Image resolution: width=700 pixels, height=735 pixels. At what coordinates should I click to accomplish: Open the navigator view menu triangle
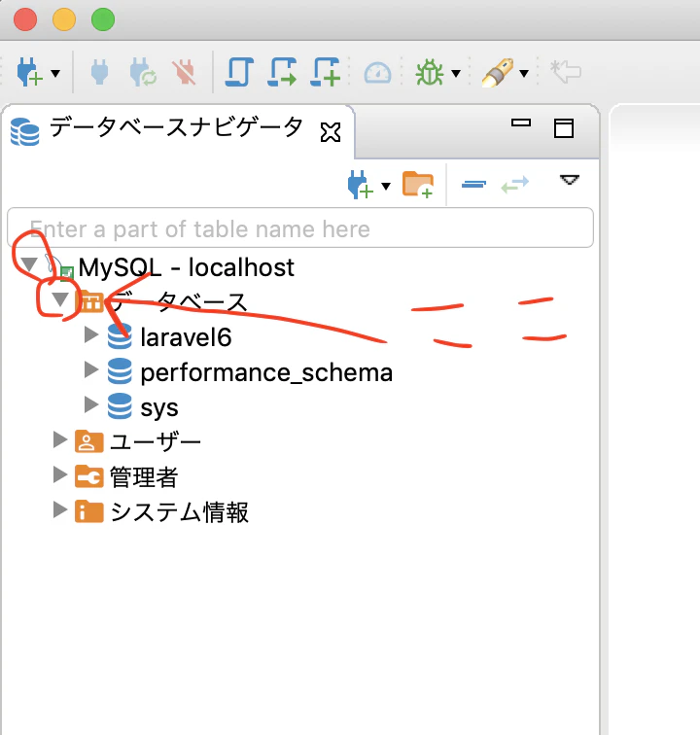(570, 180)
